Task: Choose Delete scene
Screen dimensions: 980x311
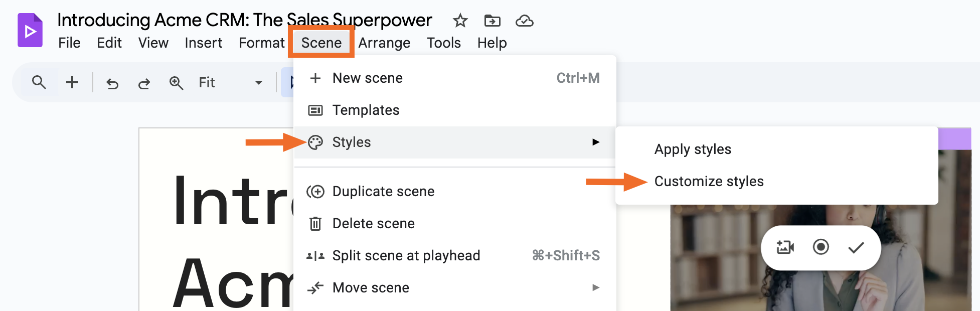Action: click(454, 224)
